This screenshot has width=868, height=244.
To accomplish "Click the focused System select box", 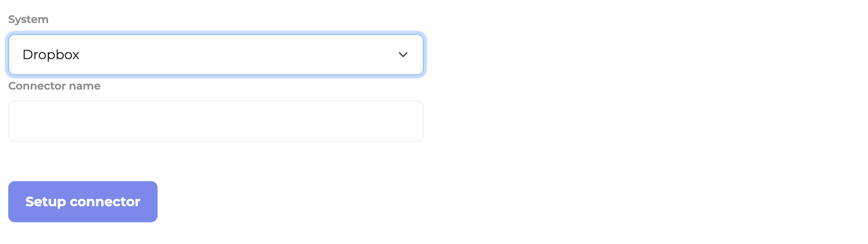I will point(216,55).
